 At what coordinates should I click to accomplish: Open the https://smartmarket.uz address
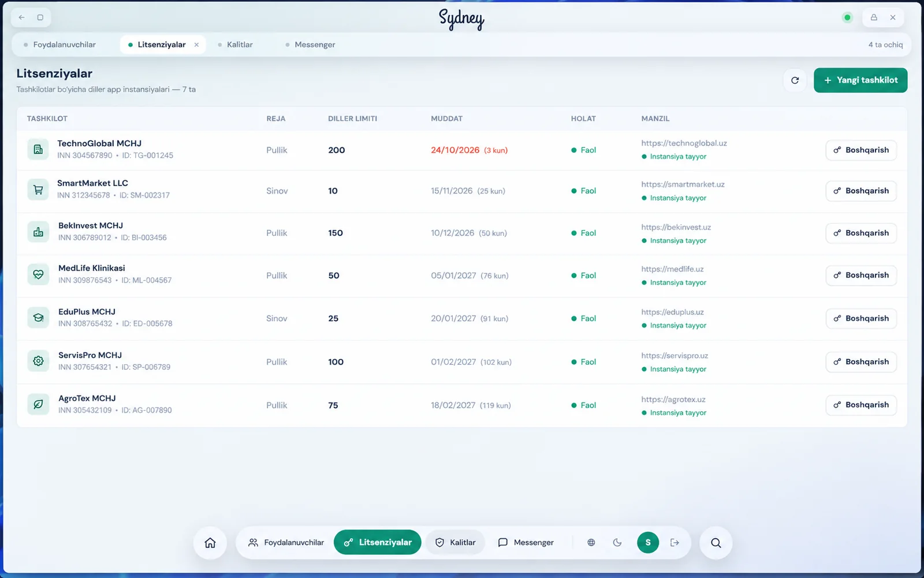(683, 184)
